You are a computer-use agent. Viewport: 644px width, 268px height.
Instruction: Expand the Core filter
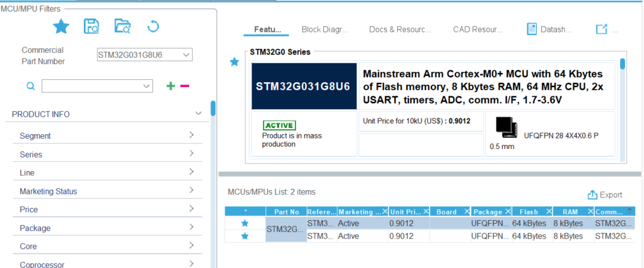point(192,245)
